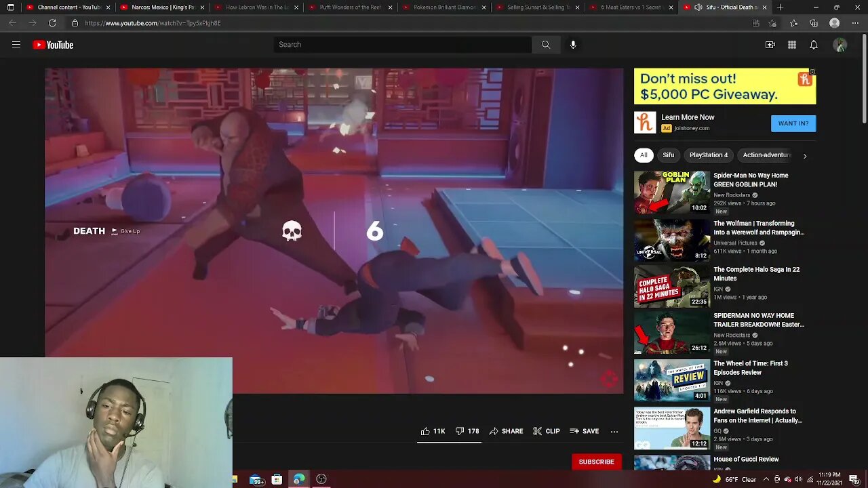Open the $5,000 PC Giveaway banner
The image size is (868, 488).
tap(725, 86)
